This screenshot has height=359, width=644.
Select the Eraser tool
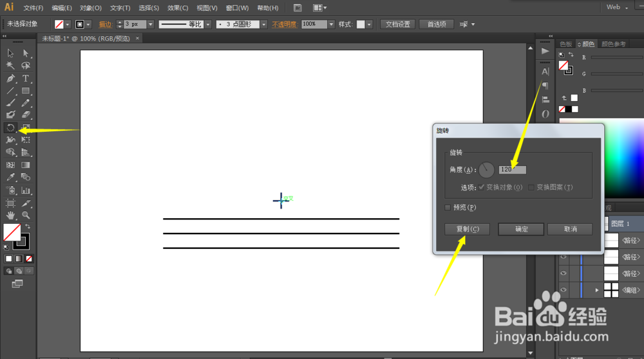(26, 115)
